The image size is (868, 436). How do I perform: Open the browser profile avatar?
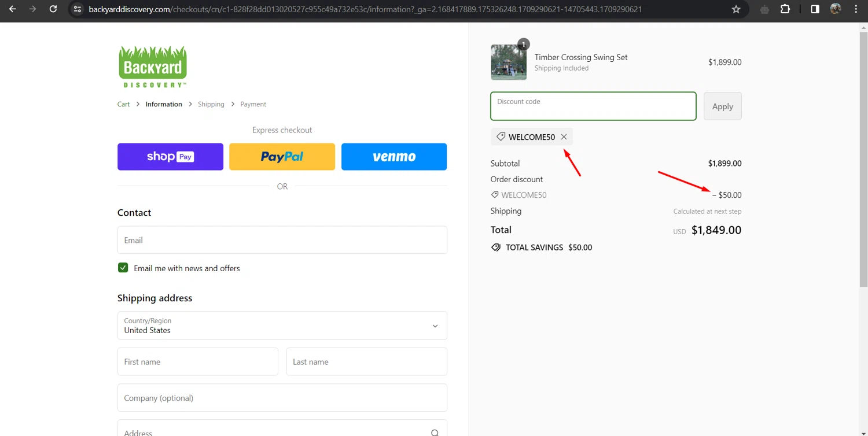tap(835, 9)
